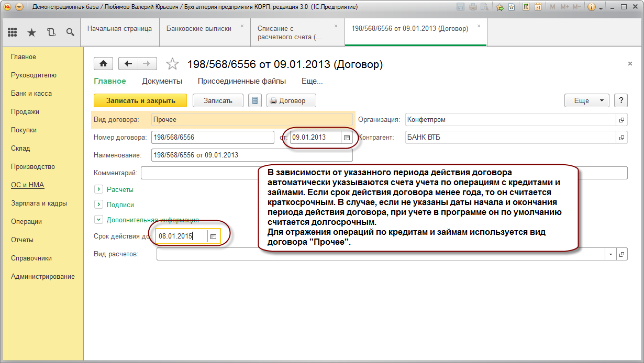Expand the Подписи section
The width and height of the screenshot is (644, 363).
[x=98, y=205]
